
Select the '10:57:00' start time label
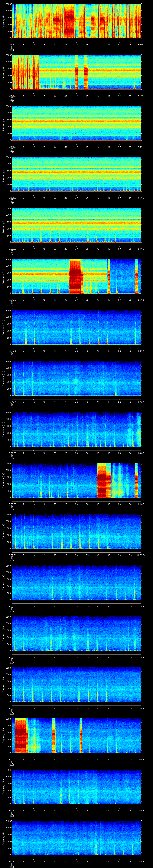tap(12, 453)
